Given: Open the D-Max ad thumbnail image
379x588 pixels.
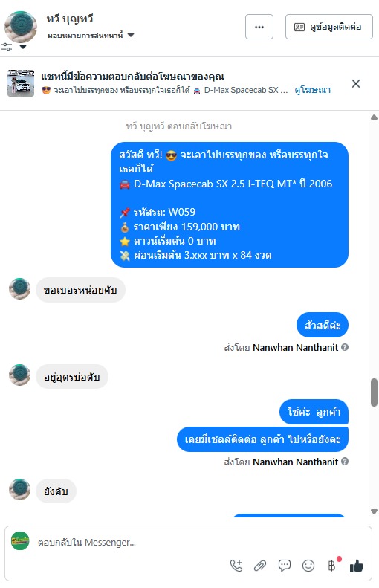Looking at the screenshot, I should coord(21,83).
